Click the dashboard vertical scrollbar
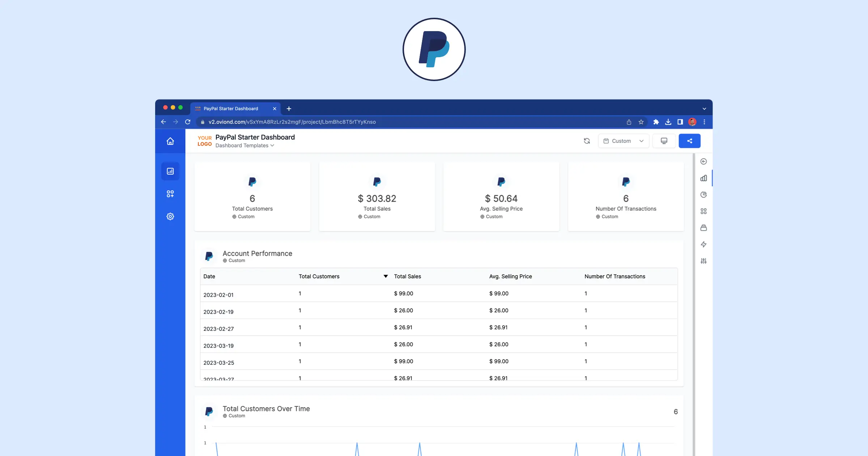This screenshot has width=868, height=456. coord(693,304)
